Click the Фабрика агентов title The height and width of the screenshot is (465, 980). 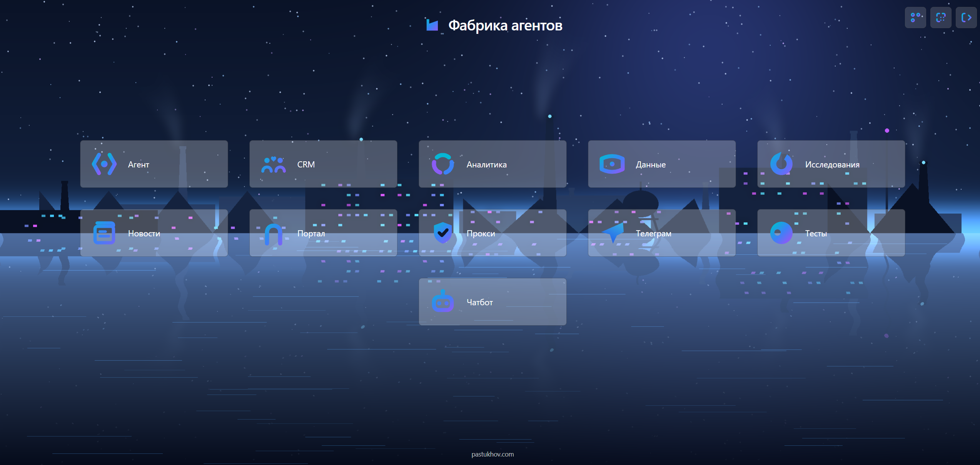coord(505,25)
